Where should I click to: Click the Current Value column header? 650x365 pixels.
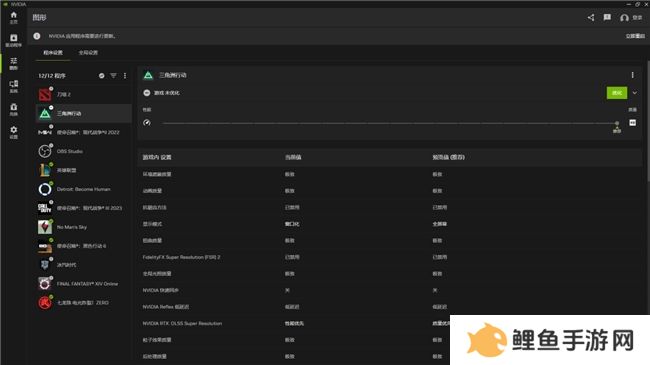293,157
